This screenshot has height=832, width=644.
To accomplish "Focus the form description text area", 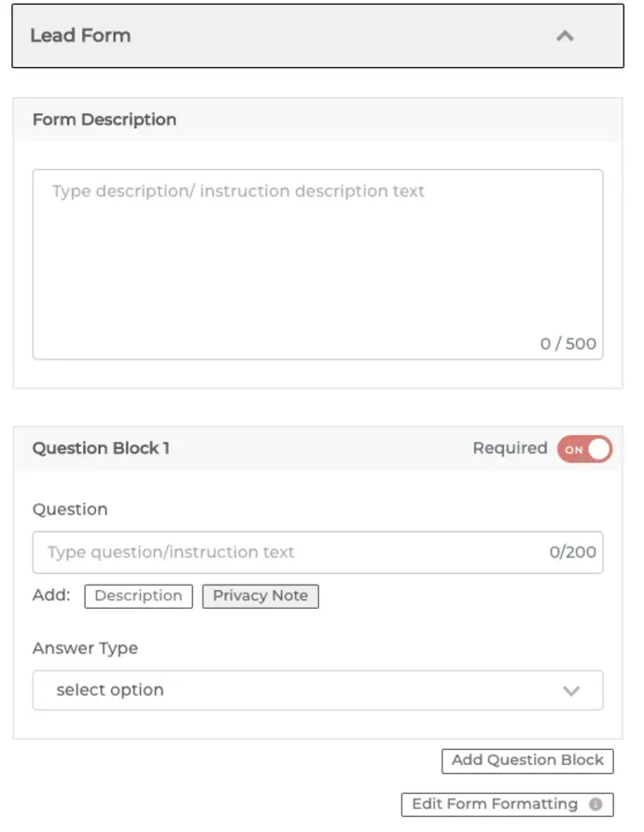I will click(317, 264).
